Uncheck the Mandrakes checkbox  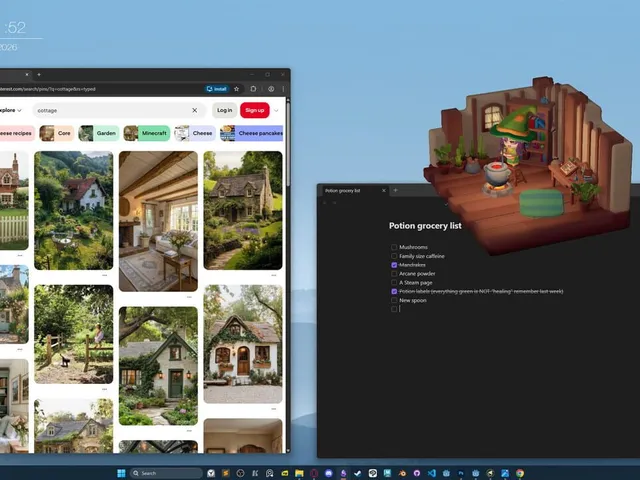394,265
